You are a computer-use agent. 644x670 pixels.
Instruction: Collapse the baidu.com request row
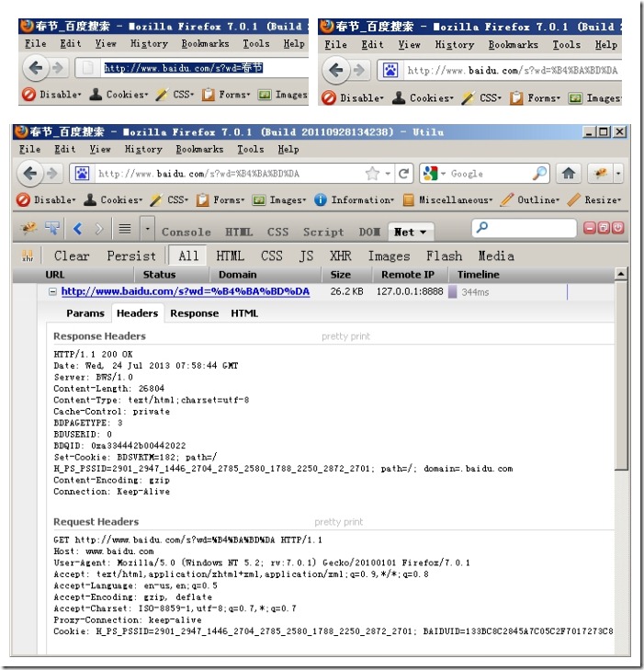click(x=52, y=292)
